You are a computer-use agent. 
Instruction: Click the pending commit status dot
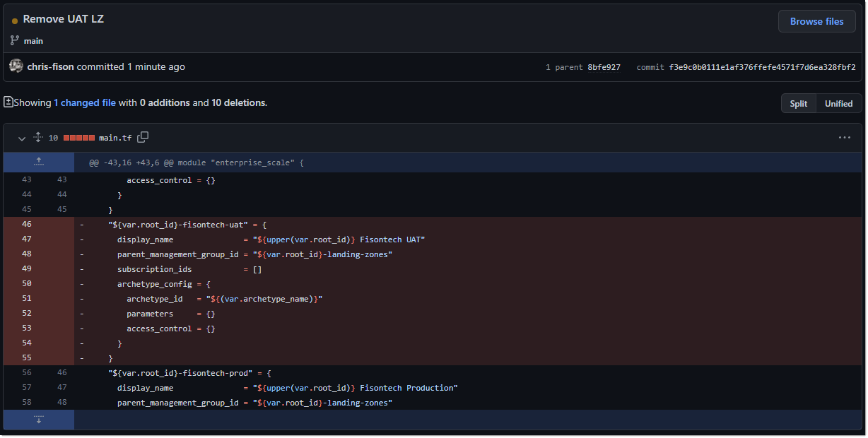click(15, 21)
